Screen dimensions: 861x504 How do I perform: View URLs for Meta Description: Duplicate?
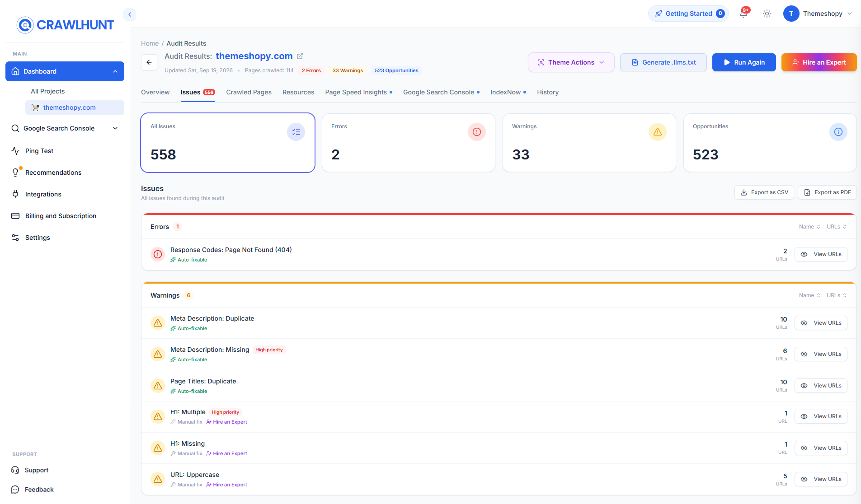pyautogui.click(x=821, y=323)
